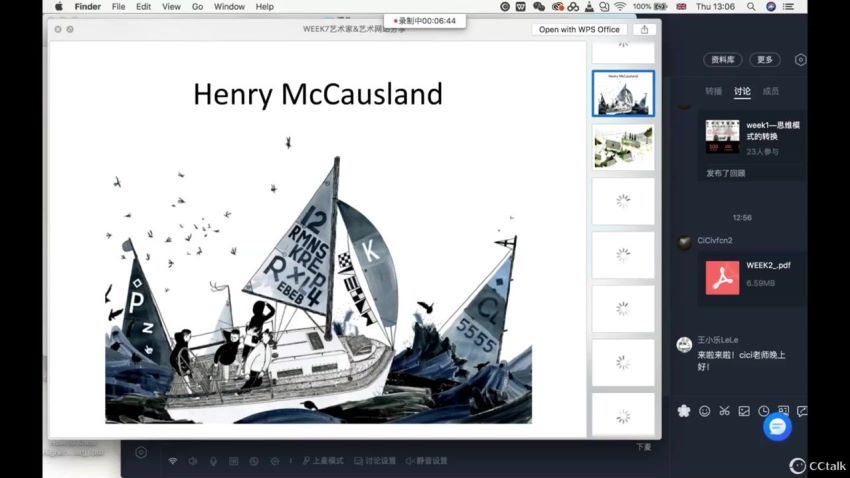This screenshot has height=478, width=850.
Task: Open the Help menu
Action: [265, 7]
